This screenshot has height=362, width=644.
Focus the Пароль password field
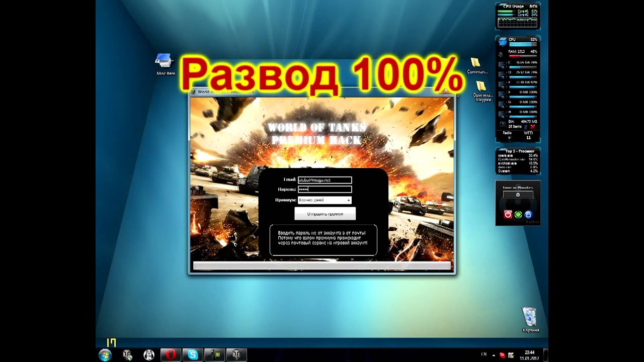(325, 190)
